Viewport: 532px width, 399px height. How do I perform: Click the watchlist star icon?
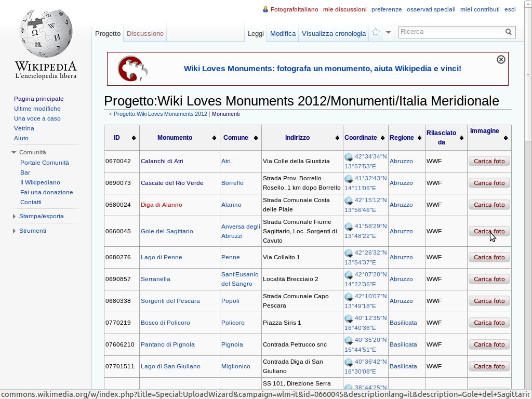[x=375, y=32]
